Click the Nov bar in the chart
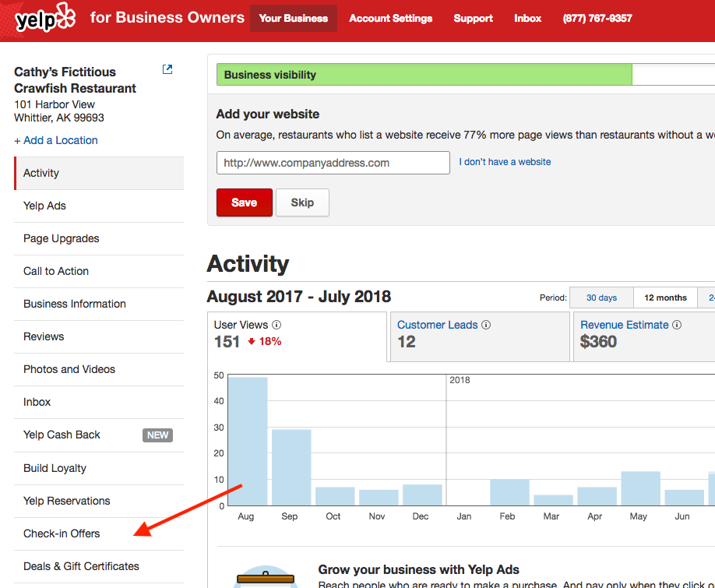 379,498
